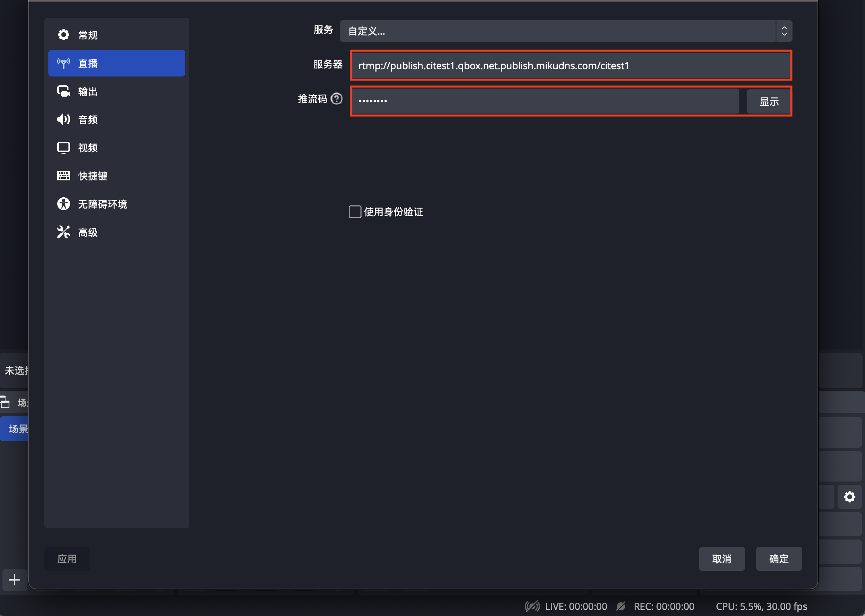Select the 直播 stream antenna icon

click(x=64, y=63)
